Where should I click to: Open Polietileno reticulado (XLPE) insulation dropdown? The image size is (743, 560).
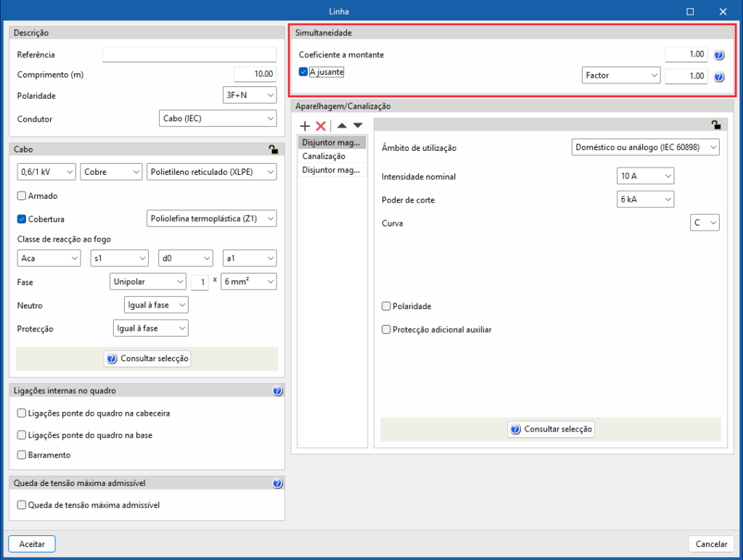coord(212,172)
